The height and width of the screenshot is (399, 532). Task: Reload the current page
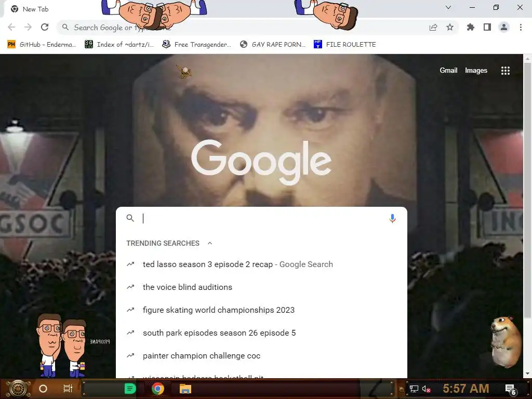pyautogui.click(x=45, y=27)
